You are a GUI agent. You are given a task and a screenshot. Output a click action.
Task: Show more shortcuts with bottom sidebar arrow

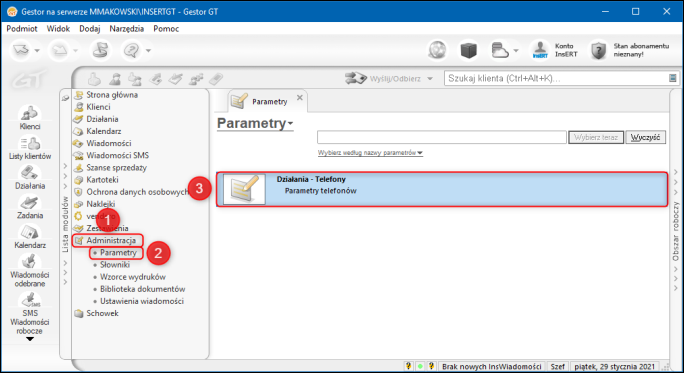tap(30, 339)
